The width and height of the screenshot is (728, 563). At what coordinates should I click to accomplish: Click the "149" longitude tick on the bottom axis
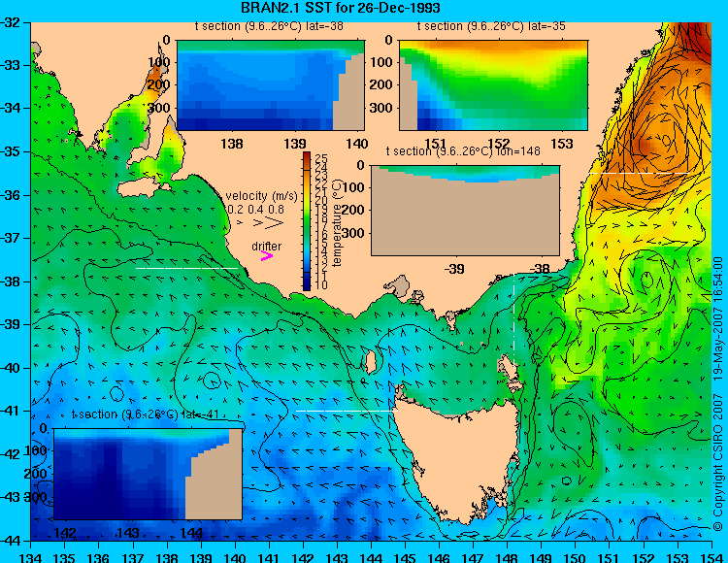(542, 557)
